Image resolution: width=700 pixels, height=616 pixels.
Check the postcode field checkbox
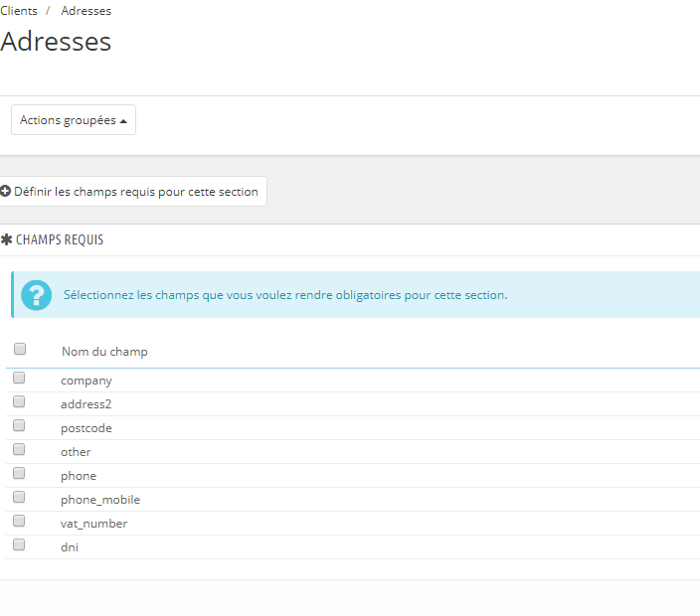click(19, 425)
